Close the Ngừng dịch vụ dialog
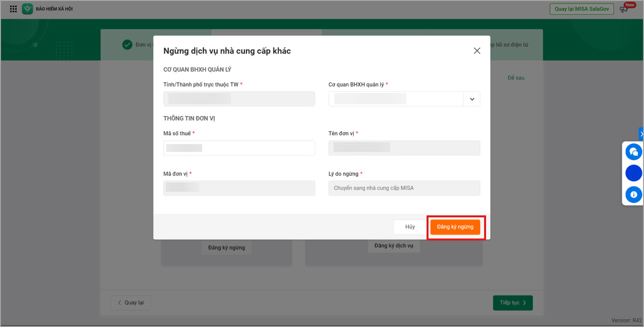644x327 pixels. click(477, 51)
